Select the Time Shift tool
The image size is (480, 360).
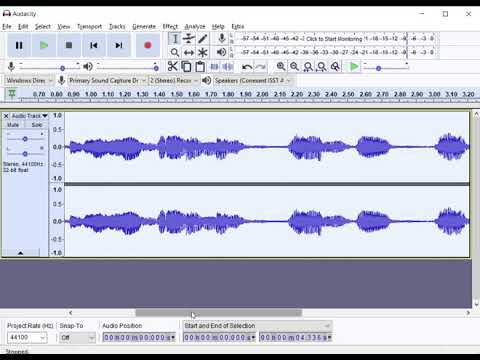[189, 52]
